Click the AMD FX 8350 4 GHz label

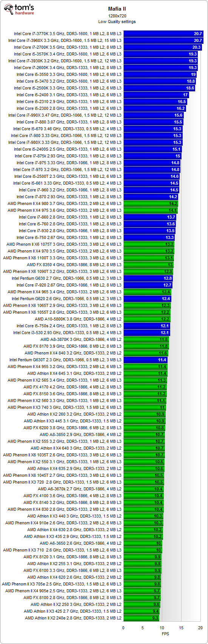pyautogui.click(x=74, y=265)
